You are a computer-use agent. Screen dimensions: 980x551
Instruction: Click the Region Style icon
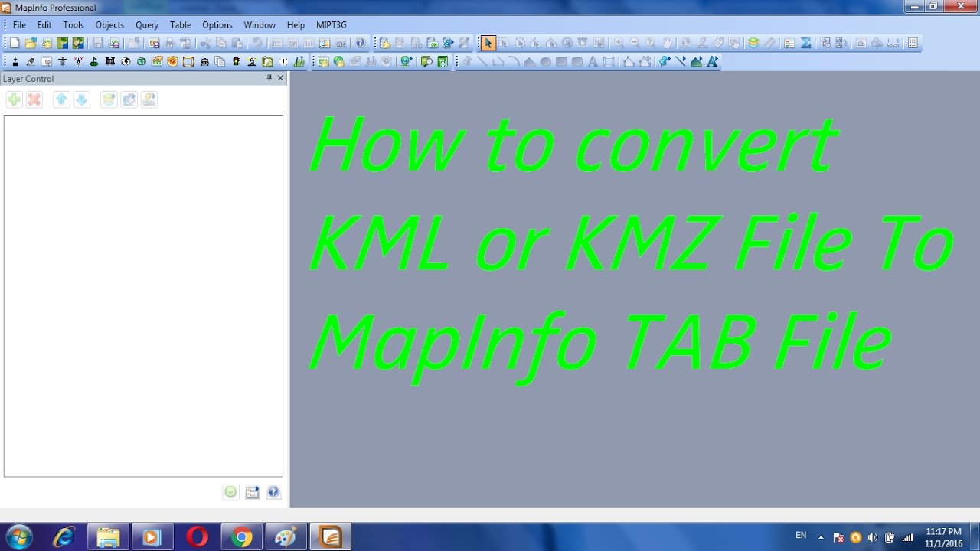tap(696, 61)
